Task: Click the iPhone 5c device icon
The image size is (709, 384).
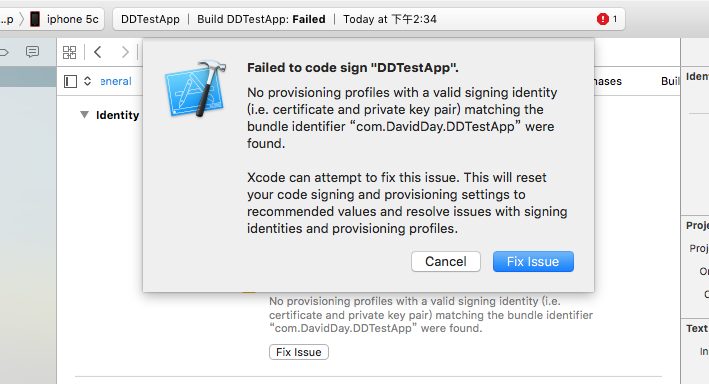Action: point(35,19)
